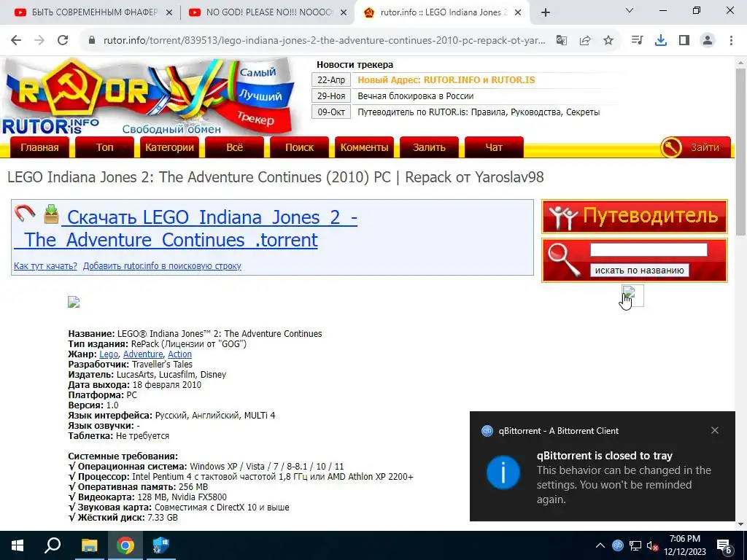Open the Чат menu item

(494, 147)
